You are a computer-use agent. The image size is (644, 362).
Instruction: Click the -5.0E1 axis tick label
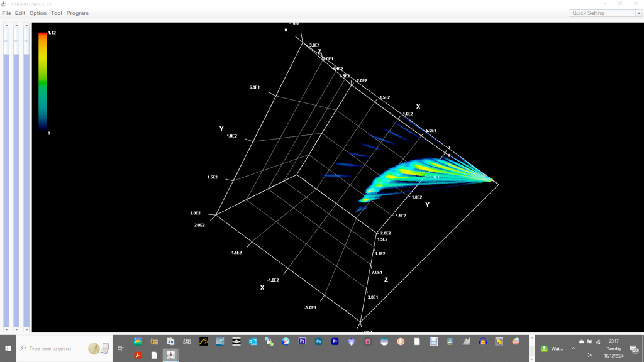(x=310, y=307)
